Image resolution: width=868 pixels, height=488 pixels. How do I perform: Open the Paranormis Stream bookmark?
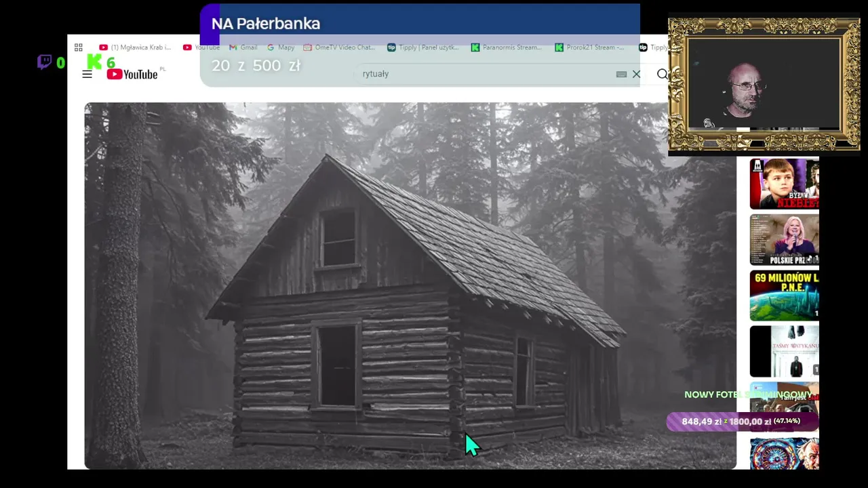click(x=506, y=47)
